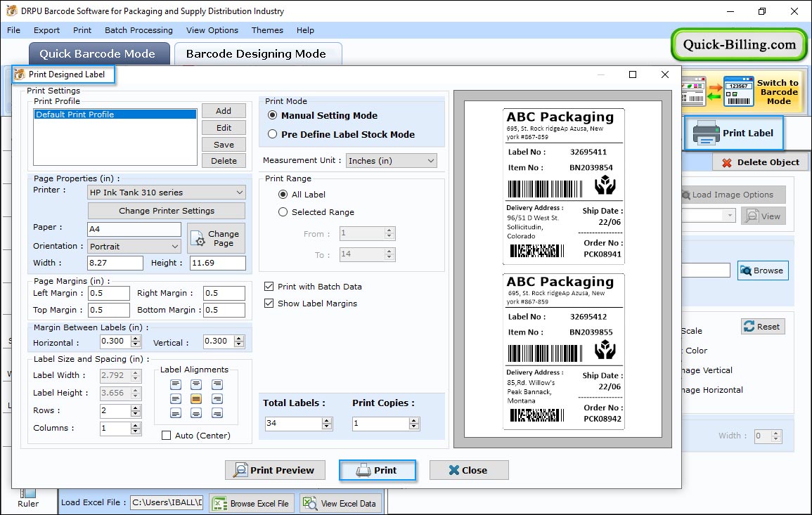Screen dimensions: 812x515
Task: Click Switch to Barcode Mode icon
Action: 738,91
